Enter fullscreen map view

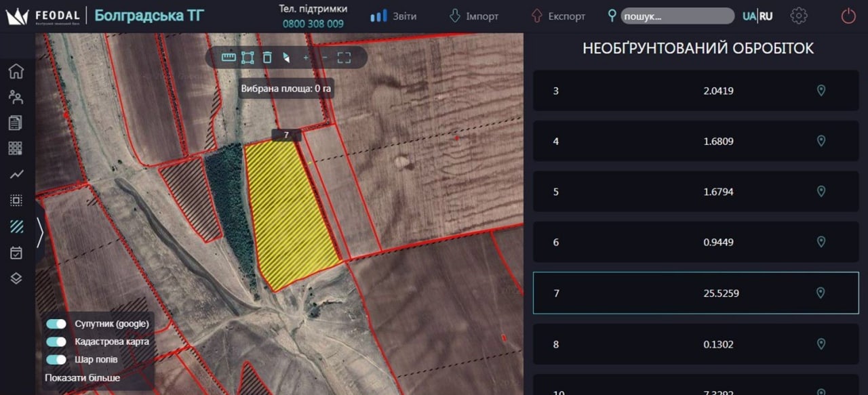344,58
